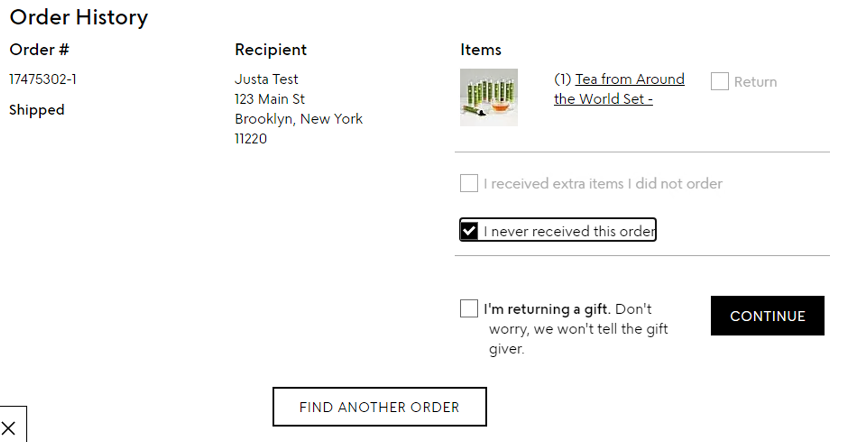Select the Return label text
The image size is (868, 442).
(x=755, y=82)
